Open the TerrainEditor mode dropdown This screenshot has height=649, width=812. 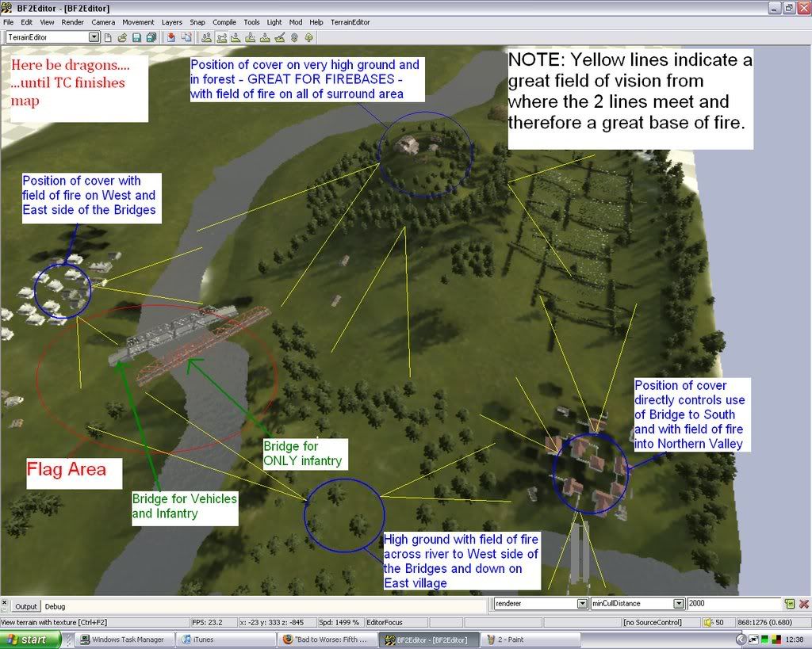(x=94, y=37)
